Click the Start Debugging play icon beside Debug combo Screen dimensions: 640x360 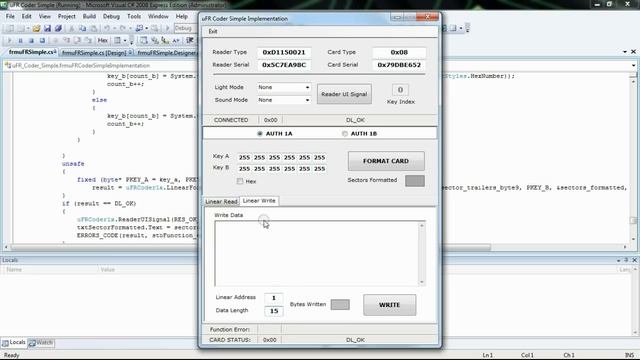tap(167, 28)
